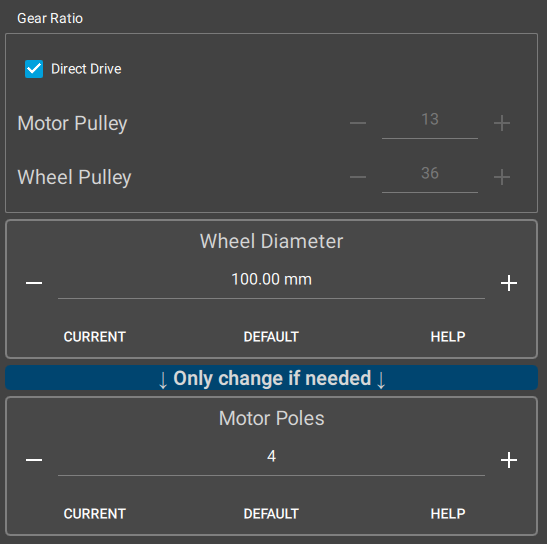
Task: Click the Wheel Pulley value field showing 36
Action: pos(430,178)
